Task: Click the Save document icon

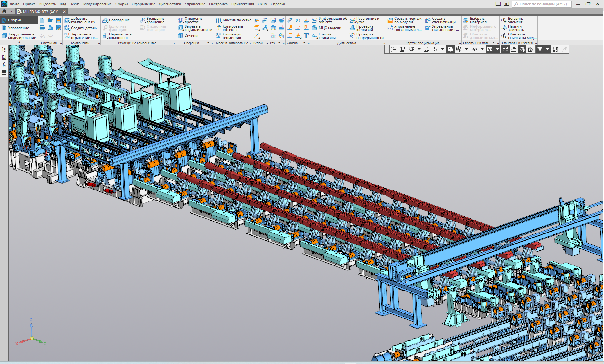Action: click(x=58, y=20)
